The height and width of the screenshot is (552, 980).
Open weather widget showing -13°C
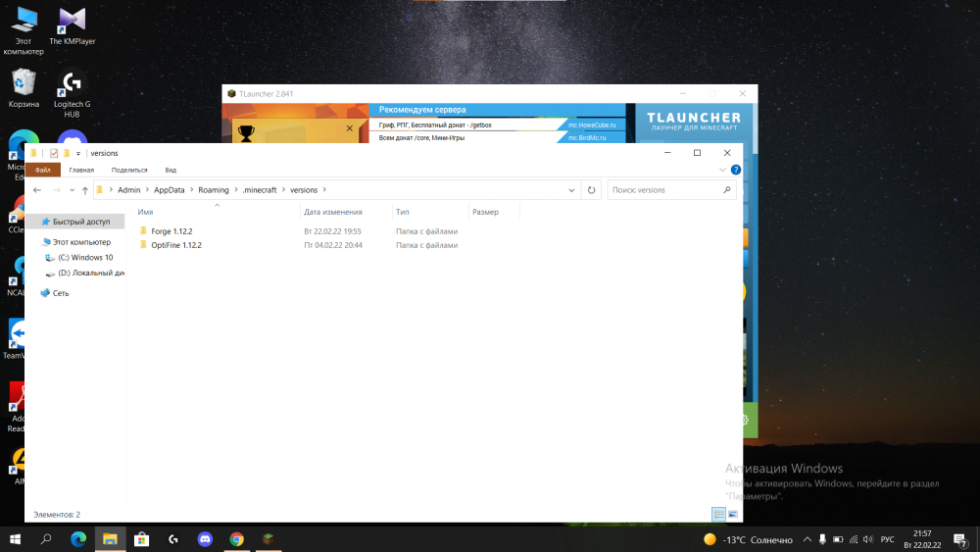click(748, 539)
